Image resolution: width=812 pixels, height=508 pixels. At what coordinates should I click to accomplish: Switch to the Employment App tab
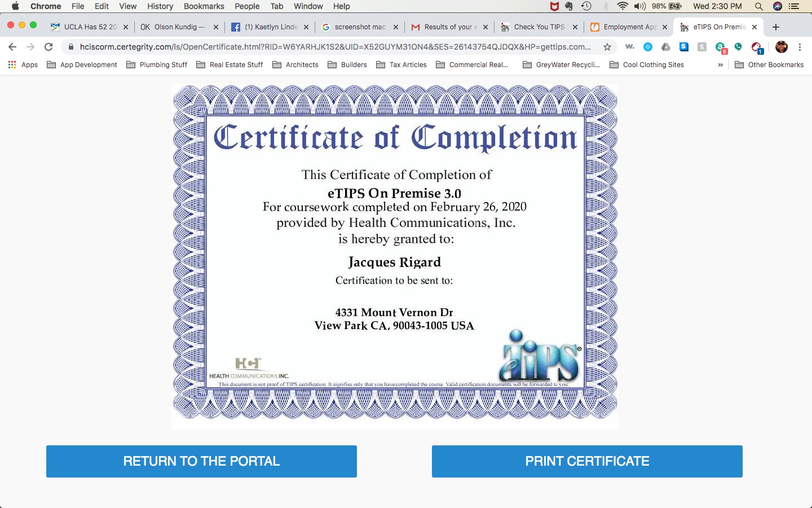(x=628, y=27)
